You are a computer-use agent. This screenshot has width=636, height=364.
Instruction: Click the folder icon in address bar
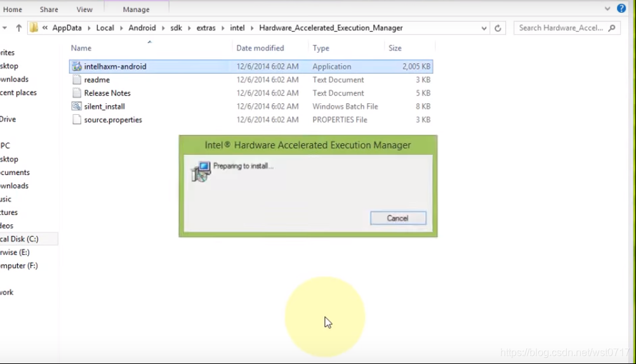coord(34,28)
